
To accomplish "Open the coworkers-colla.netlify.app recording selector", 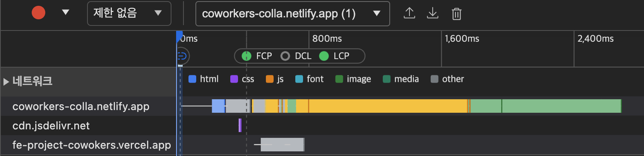I will [x=292, y=14].
